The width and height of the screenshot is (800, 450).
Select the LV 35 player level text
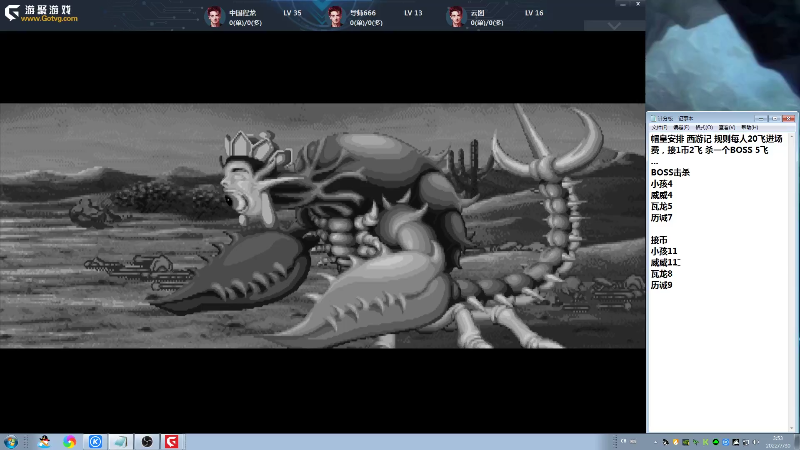coord(292,13)
